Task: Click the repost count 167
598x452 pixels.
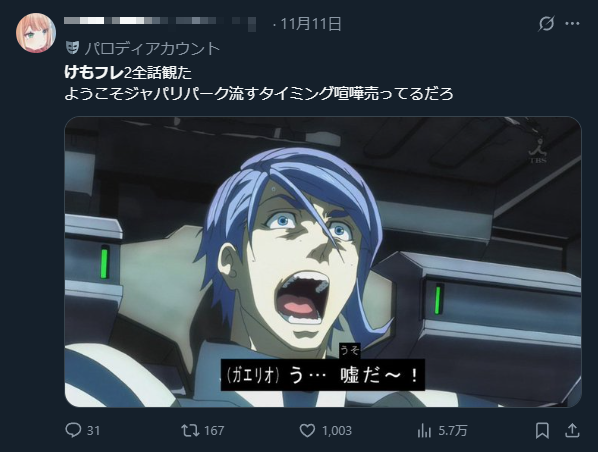Action: (214, 431)
